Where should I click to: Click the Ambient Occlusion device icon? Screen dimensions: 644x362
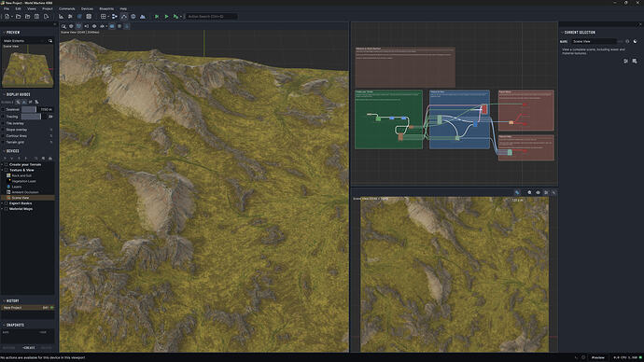(8, 192)
